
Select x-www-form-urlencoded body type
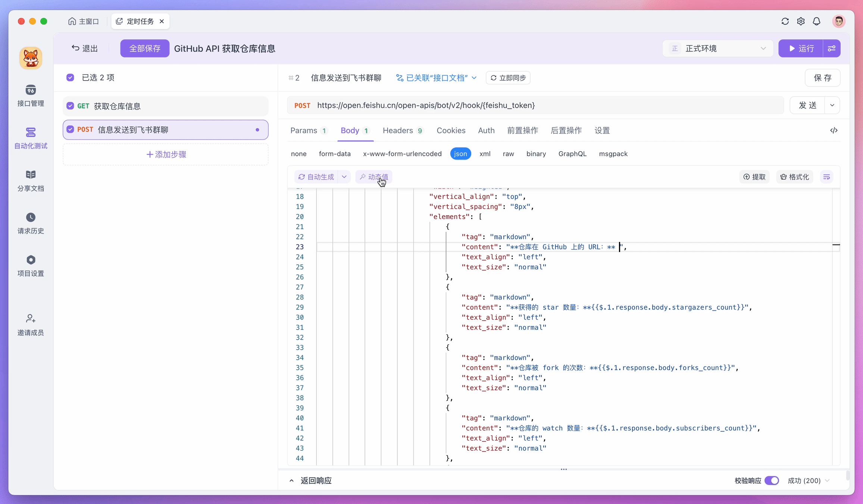point(402,154)
